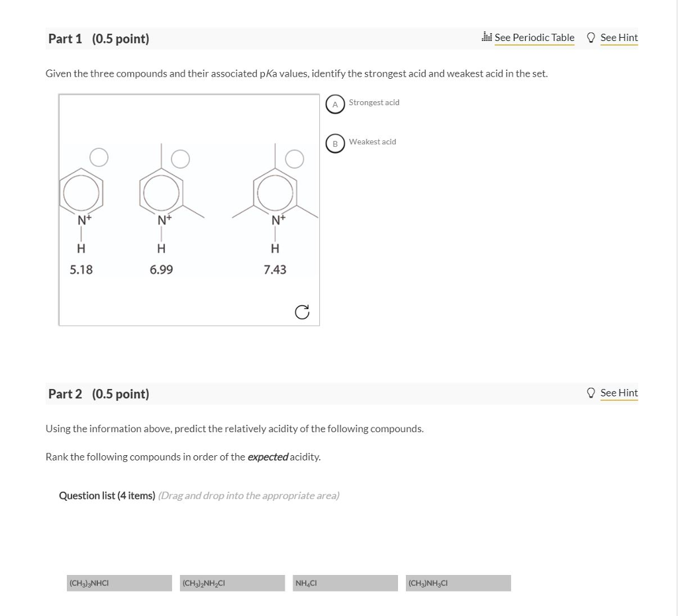Viewport: 678px width, 616px height.
Task: Select the NH4Cl answer tile
Action: pyautogui.click(x=344, y=583)
